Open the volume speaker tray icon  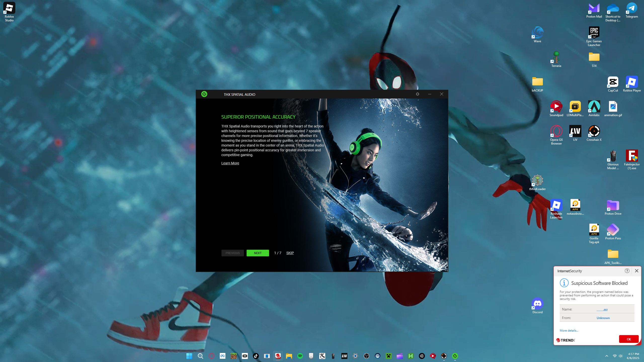621,356
